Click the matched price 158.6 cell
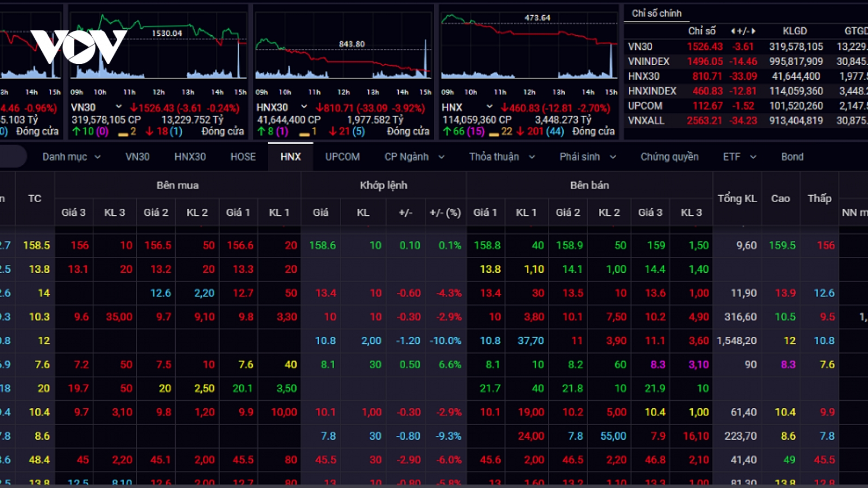Viewport: 868px width, 488px height. [322, 245]
